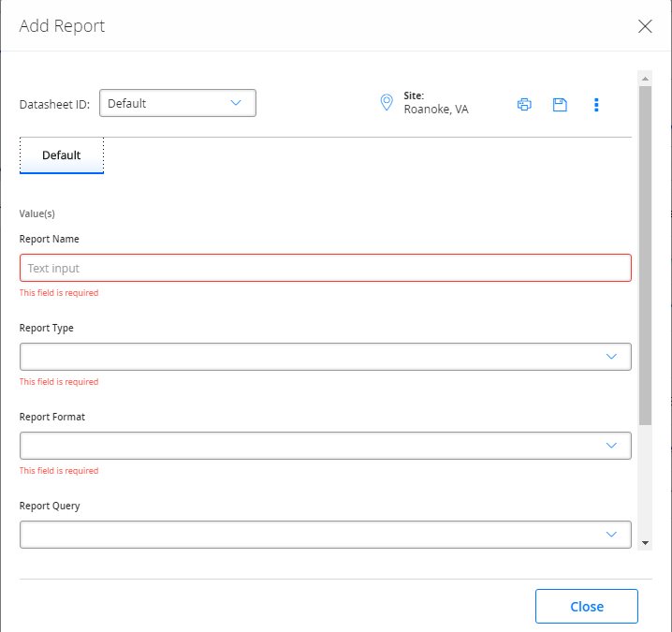Image resolution: width=672 pixels, height=632 pixels.
Task: Click the 'Report Type' label
Action: tap(46, 328)
